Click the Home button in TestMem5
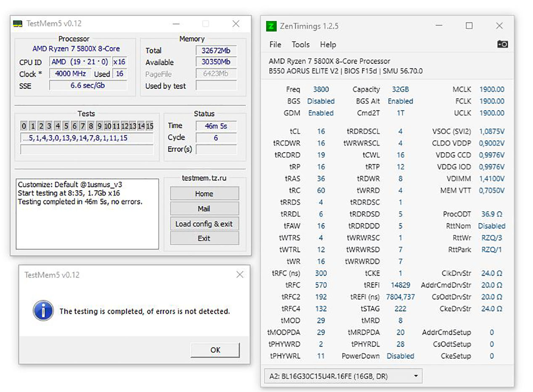 pyautogui.click(x=204, y=194)
